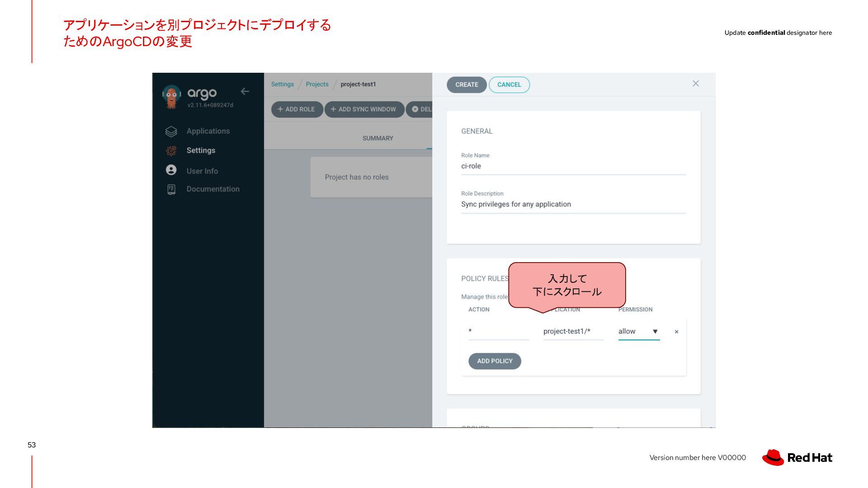Remove the policy row with × icon
This screenshot has height=488, width=868.
(676, 332)
